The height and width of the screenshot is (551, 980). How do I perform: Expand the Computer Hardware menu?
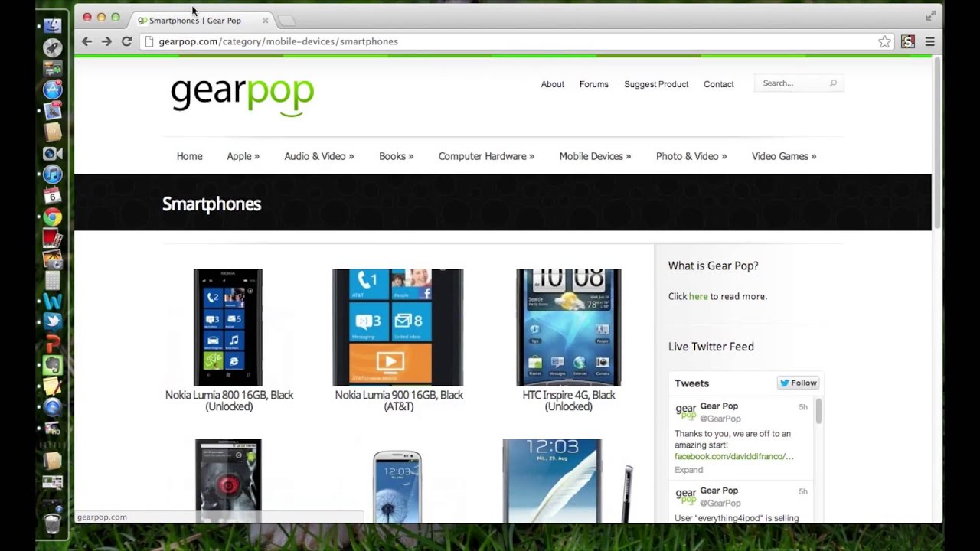pyautogui.click(x=486, y=156)
